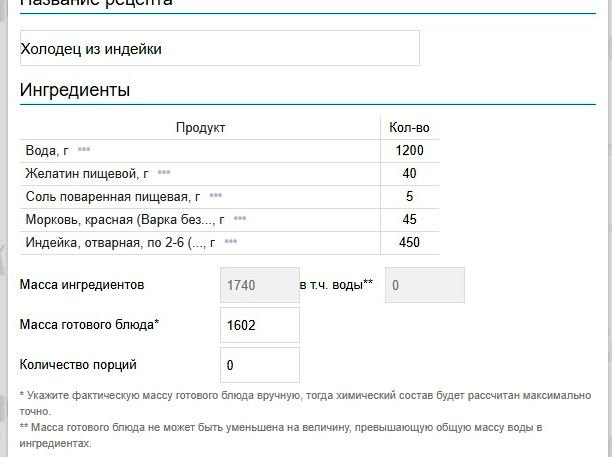Click the Кол-во column header

(x=409, y=128)
